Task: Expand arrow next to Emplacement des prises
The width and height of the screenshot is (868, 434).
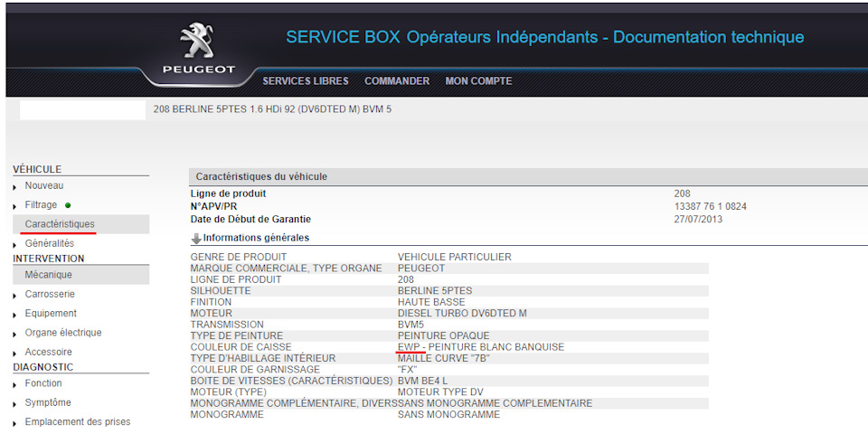Action: [x=15, y=423]
